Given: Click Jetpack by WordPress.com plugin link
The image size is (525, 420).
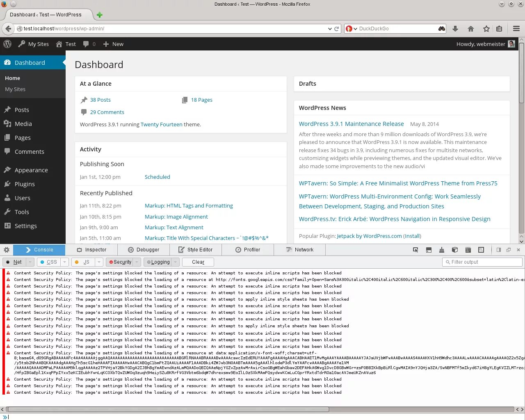Looking at the screenshot, I should point(369,236).
